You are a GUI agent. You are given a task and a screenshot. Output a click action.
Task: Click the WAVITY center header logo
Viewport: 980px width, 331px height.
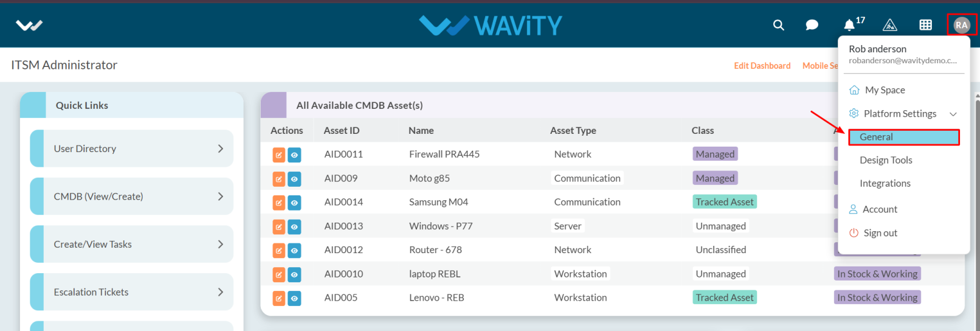click(x=490, y=25)
